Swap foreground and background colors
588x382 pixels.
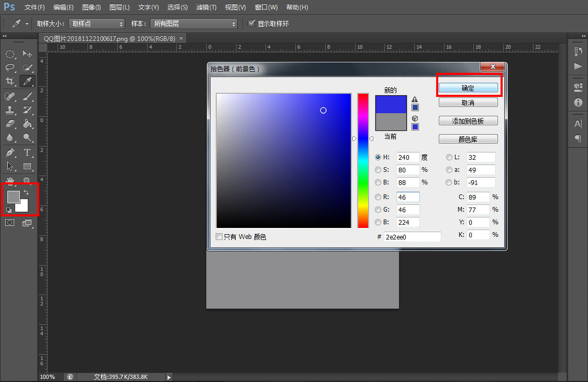tap(26, 193)
